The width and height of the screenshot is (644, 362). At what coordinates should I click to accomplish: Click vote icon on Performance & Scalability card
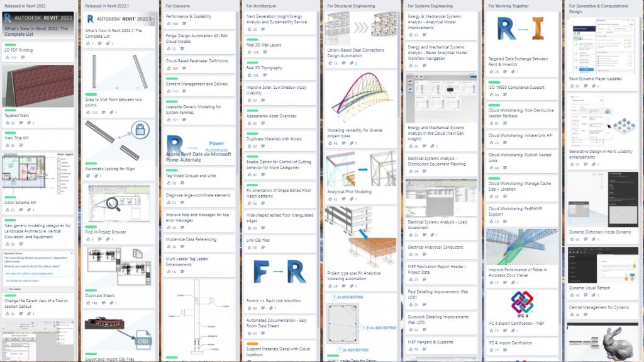pyautogui.click(x=169, y=24)
